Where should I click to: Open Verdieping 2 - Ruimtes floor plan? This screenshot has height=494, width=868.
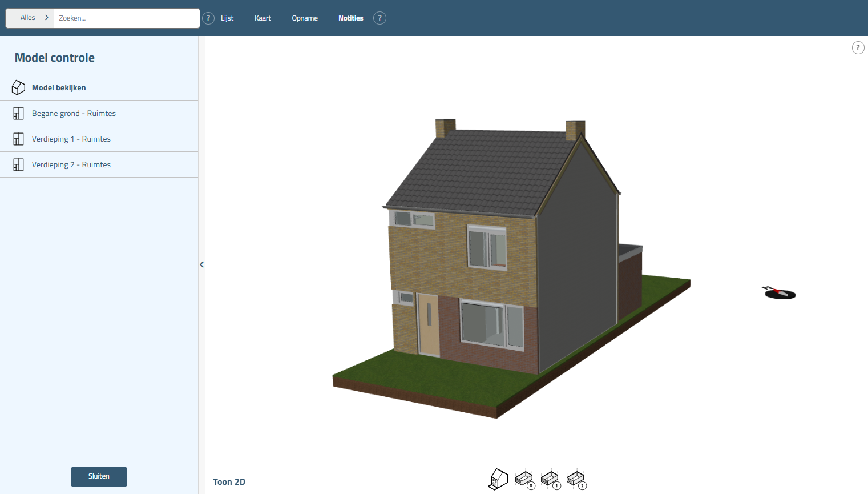71,164
